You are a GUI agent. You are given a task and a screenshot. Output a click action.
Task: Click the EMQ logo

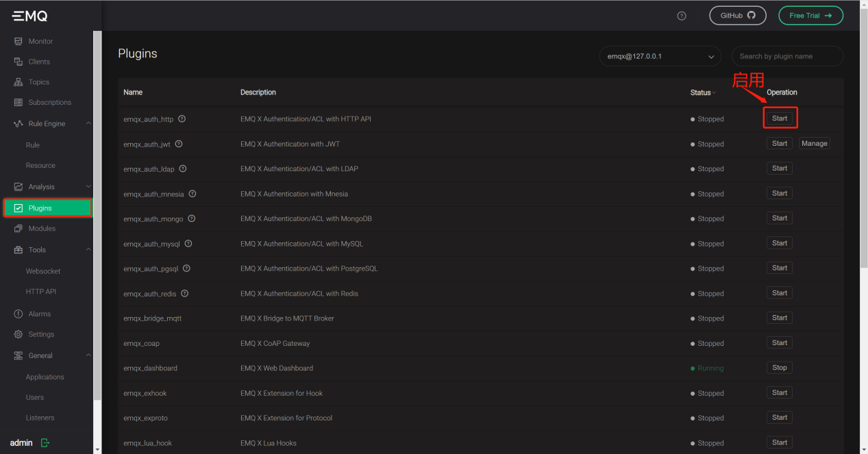tap(29, 16)
